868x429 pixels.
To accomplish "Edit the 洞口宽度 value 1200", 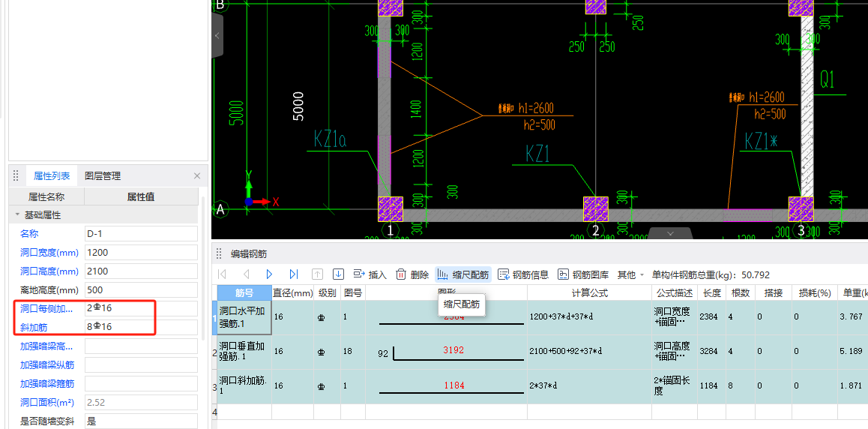I will coord(141,253).
